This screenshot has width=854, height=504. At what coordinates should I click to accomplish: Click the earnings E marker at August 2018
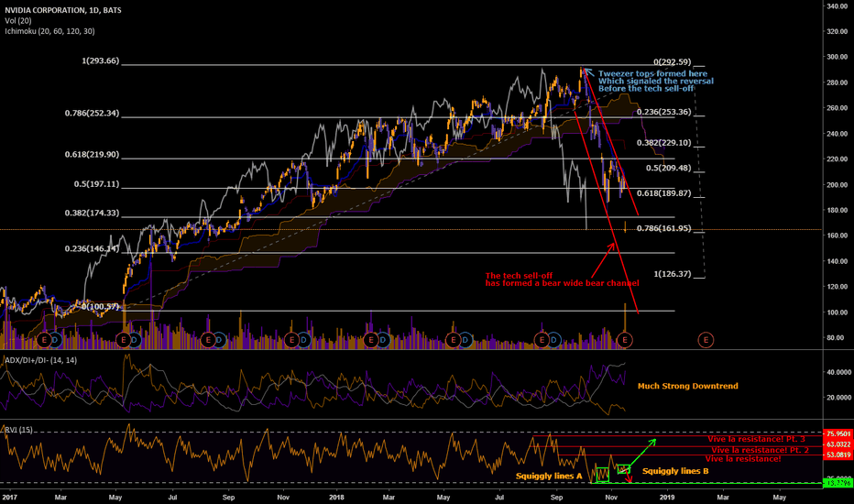(542, 341)
